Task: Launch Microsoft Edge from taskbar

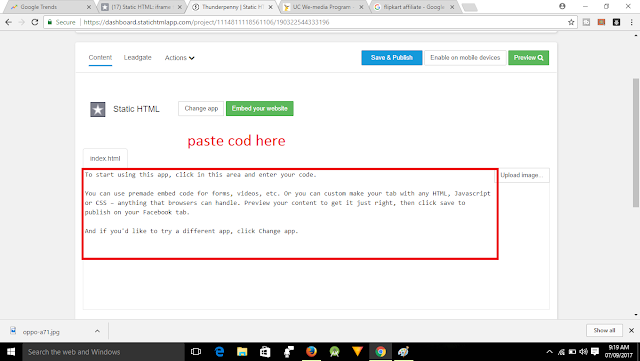Action: [x=219, y=352]
